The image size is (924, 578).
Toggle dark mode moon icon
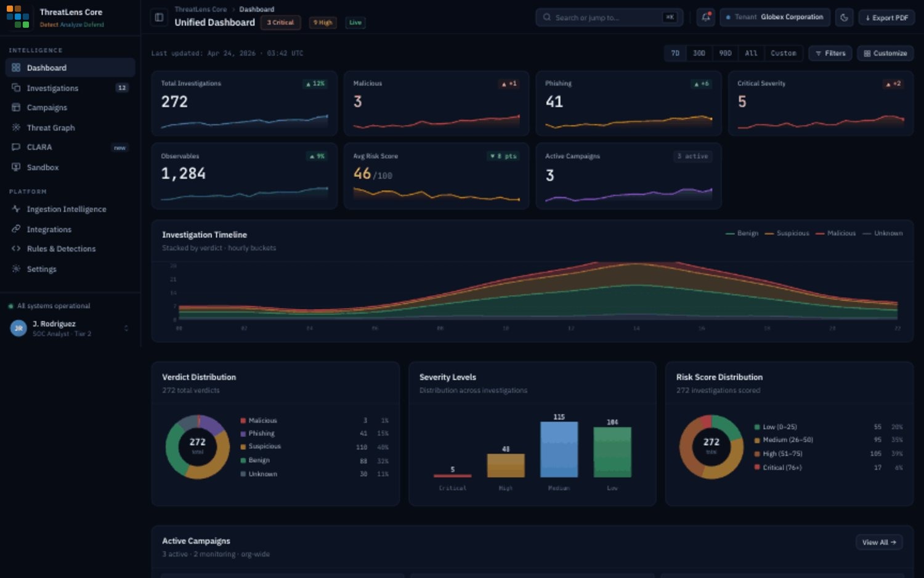tap(844, 17)
